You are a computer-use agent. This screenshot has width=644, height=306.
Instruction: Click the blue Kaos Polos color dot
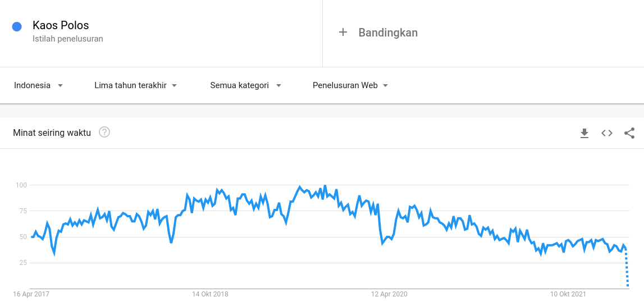tap(17, 26)
